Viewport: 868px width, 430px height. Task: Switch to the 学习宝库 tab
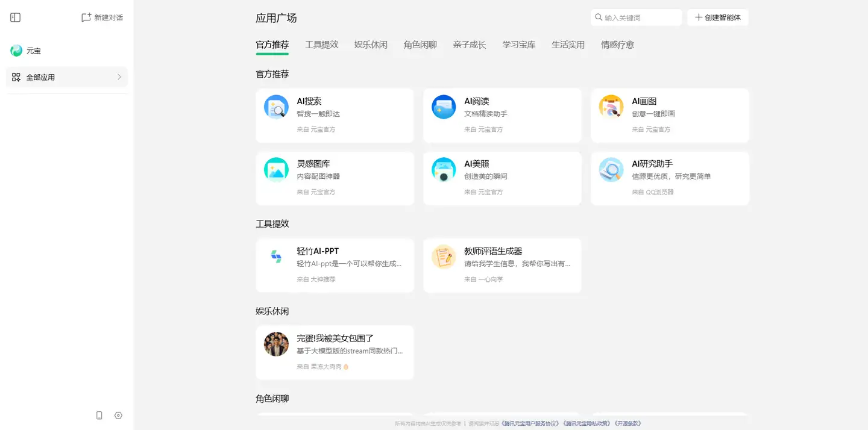(519, 45)
